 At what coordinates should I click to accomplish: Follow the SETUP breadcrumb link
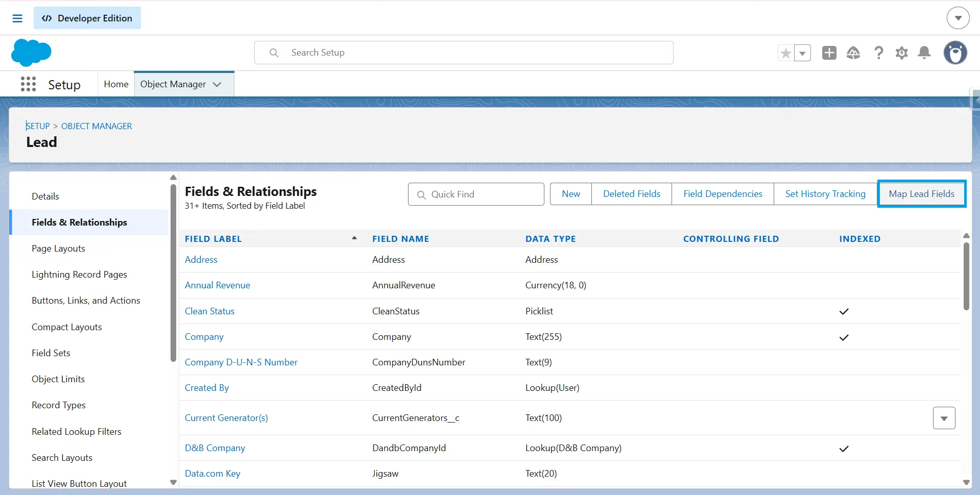coord(38,126)
